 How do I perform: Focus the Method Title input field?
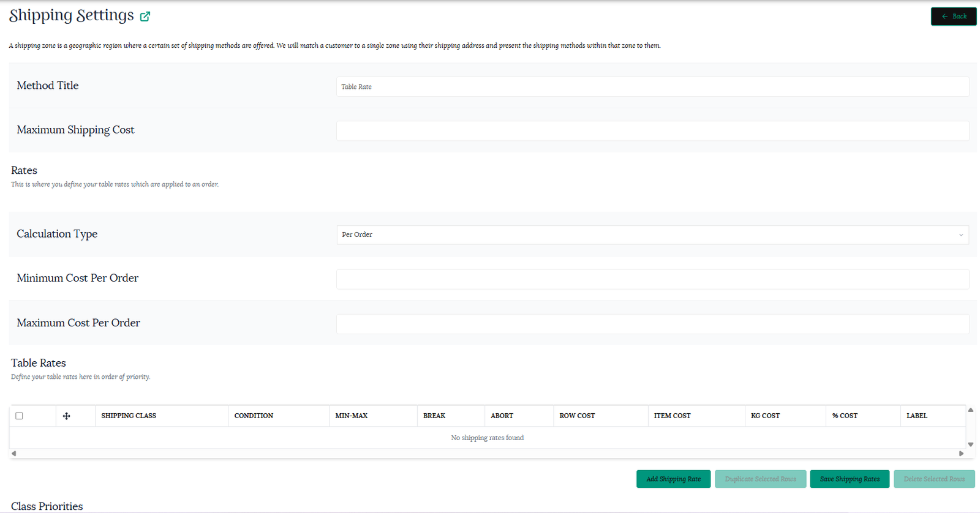(652, 86)
